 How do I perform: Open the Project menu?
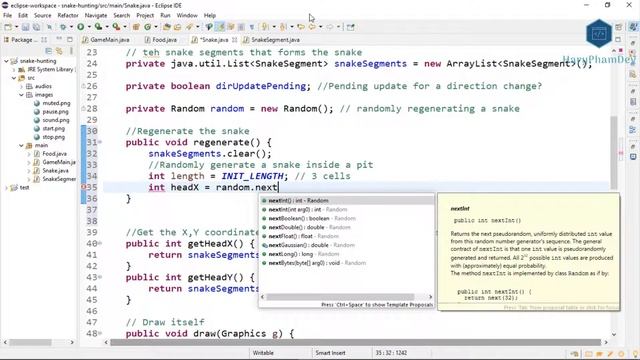[x=145, y=15]
